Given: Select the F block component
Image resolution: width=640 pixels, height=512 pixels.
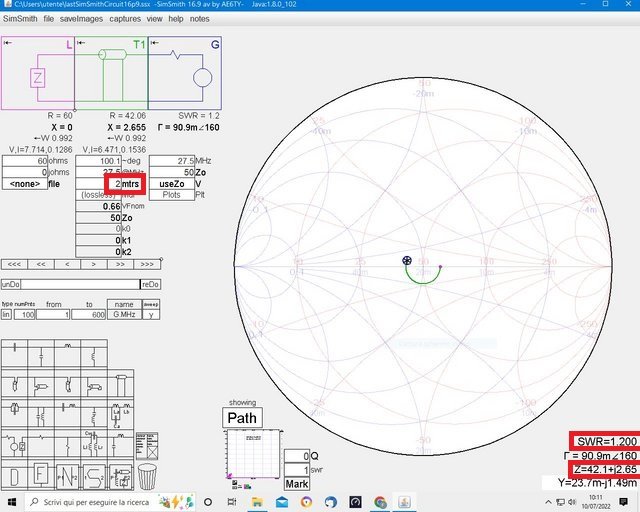Looking at the screenshot, I should [41, 475].
